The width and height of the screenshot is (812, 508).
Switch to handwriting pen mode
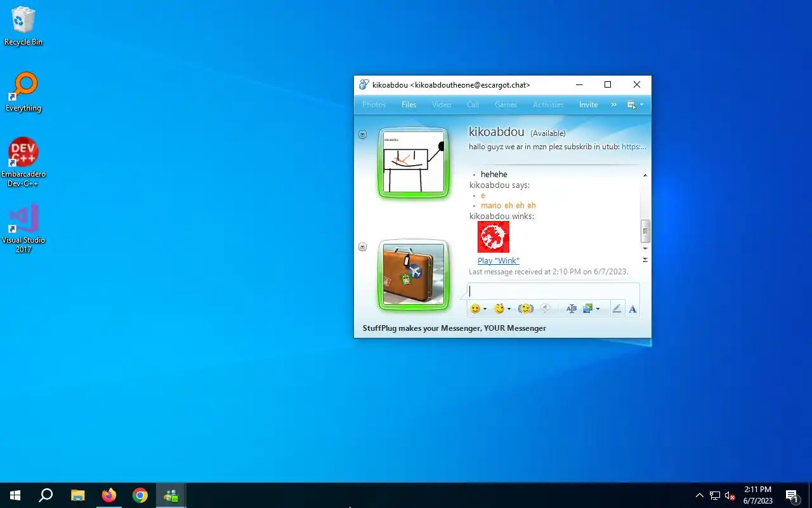617,309
